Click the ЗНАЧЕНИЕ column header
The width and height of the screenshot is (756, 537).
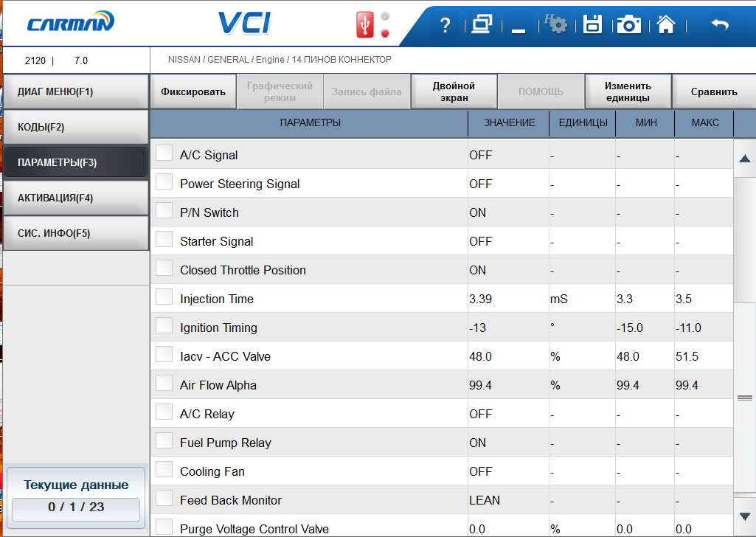coord(509,123)
